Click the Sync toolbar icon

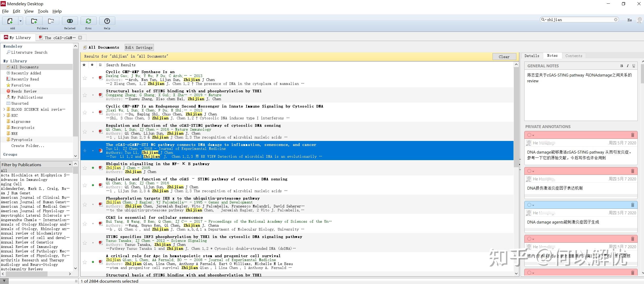(x=88, y=21)
